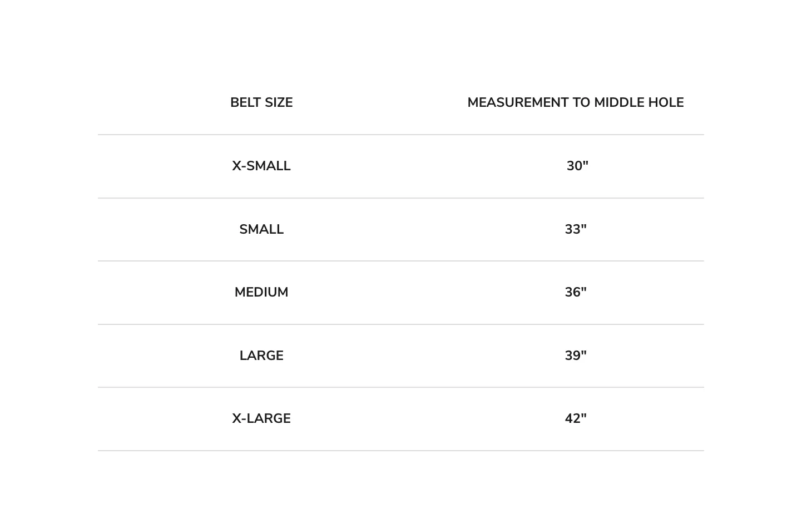This screenshot has width=812, height=523.
Task: Click the BELT SIZE column header
Action: (x=261, y=102)
